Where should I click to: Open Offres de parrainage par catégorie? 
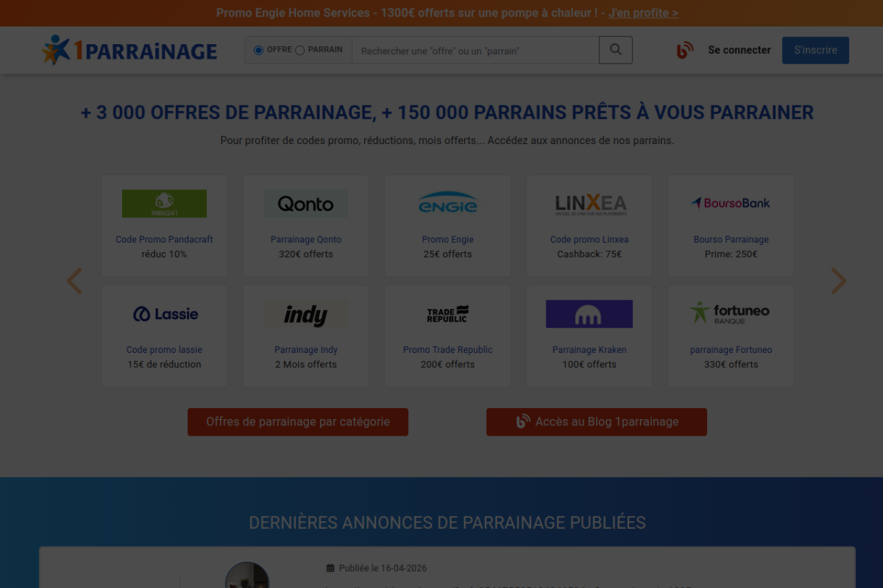[x=298, y=422]
